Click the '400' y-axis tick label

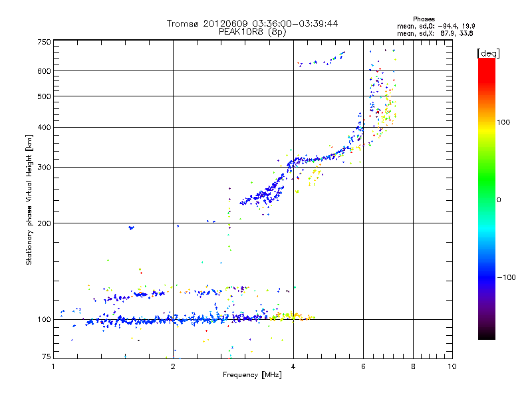44,128
